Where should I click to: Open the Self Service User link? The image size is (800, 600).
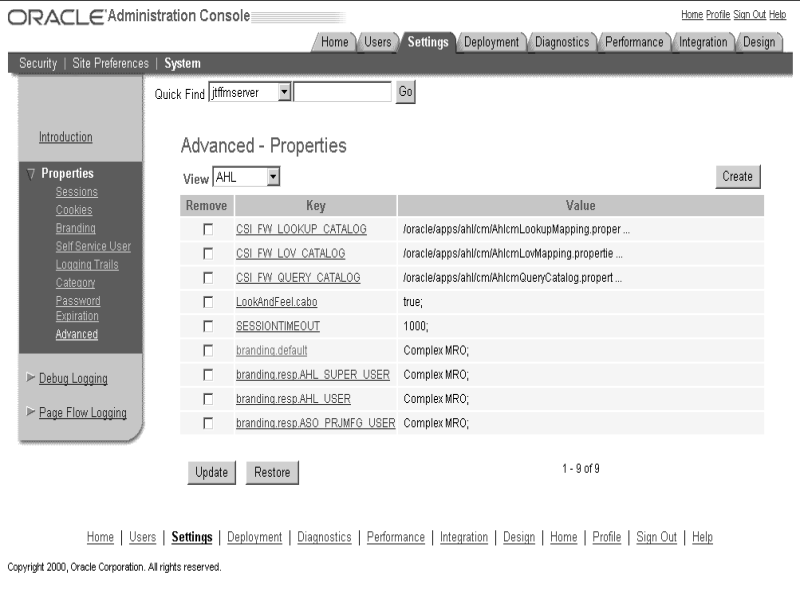pos(93,246)
